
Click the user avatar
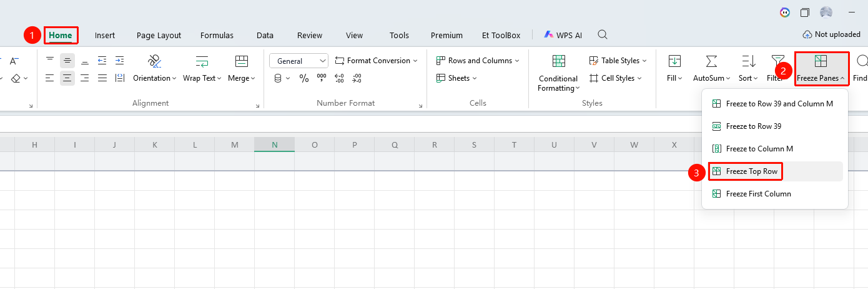point(826,12)
